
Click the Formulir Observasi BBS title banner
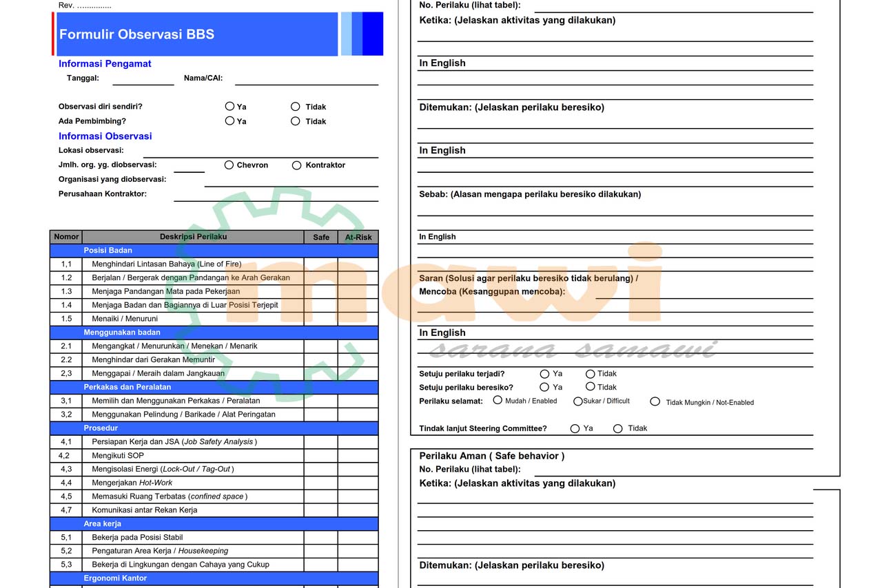tap(197, 34)
